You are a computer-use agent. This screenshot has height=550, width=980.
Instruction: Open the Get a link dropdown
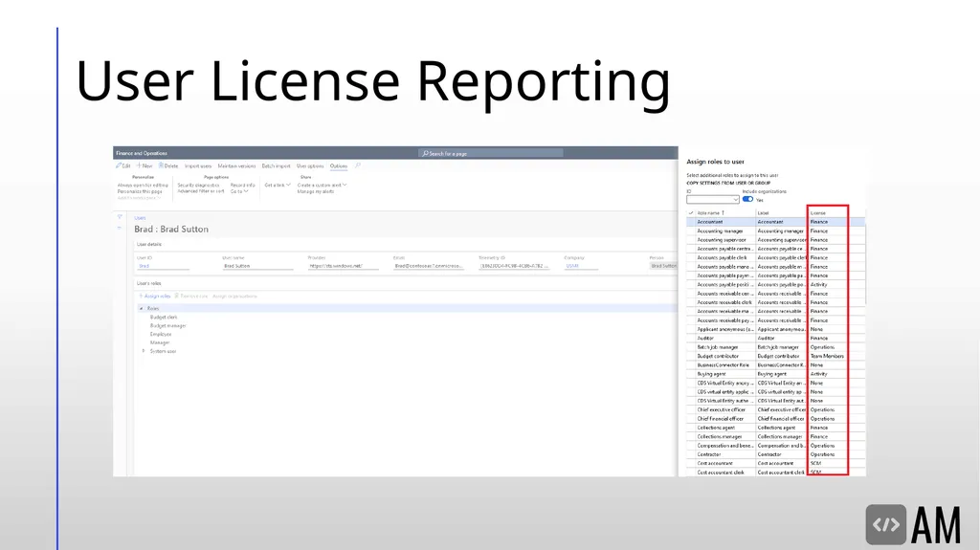278,185
